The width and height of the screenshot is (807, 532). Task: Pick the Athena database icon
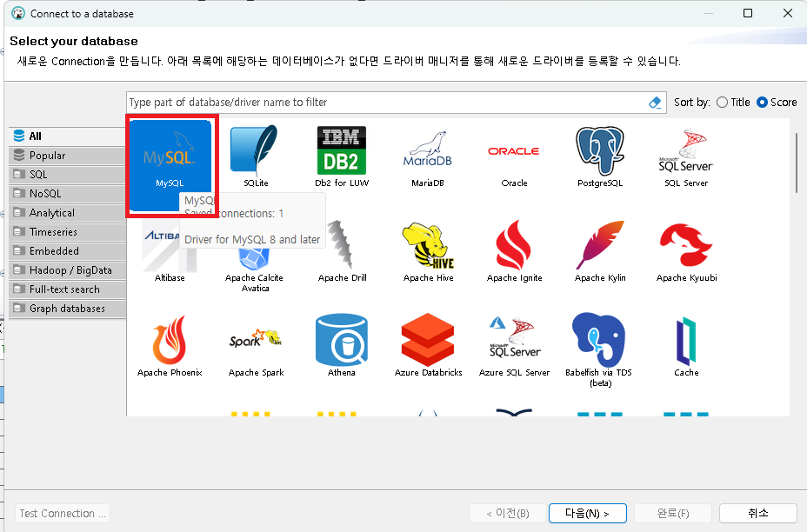(x=342, y=346)
